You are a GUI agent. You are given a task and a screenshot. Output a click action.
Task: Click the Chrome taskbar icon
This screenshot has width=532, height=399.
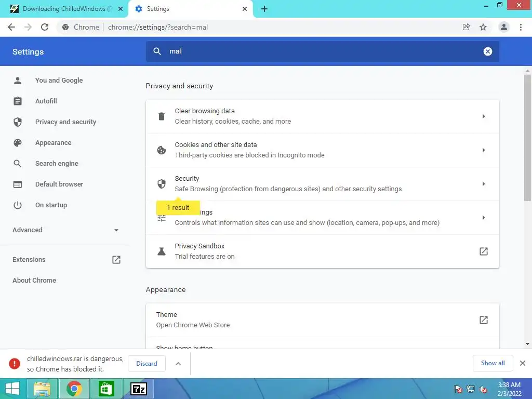click(x=74, y=389)
